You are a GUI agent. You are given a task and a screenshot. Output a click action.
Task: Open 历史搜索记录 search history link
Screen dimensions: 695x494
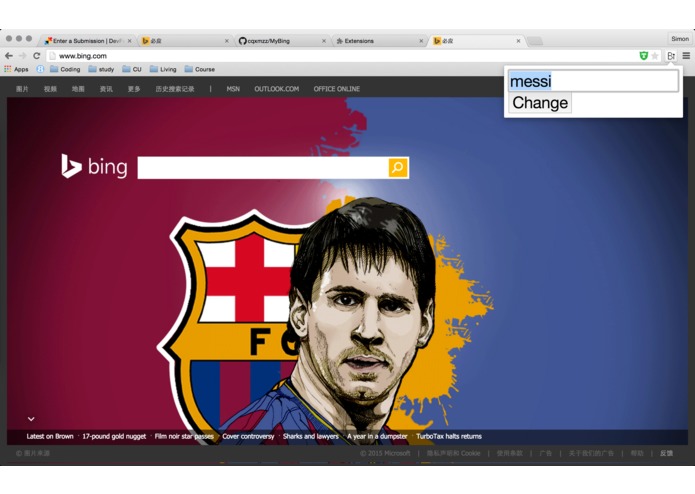point(175,89)
